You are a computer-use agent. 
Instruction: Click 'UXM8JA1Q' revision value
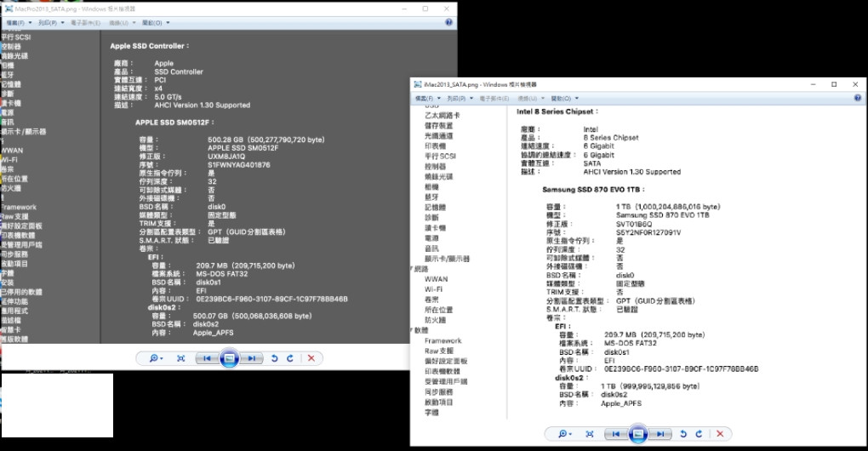(226, 157)
